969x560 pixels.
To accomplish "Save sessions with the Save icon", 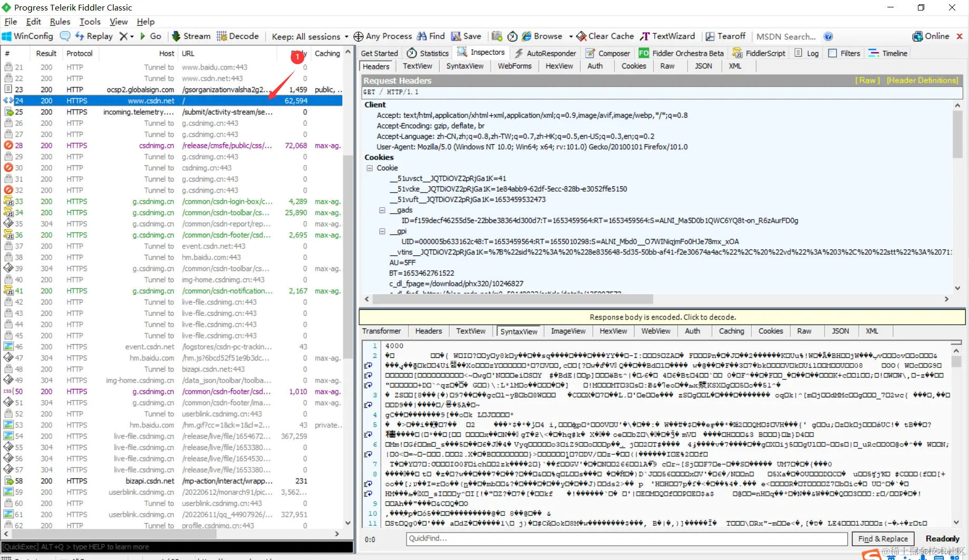I will [466, 36].
